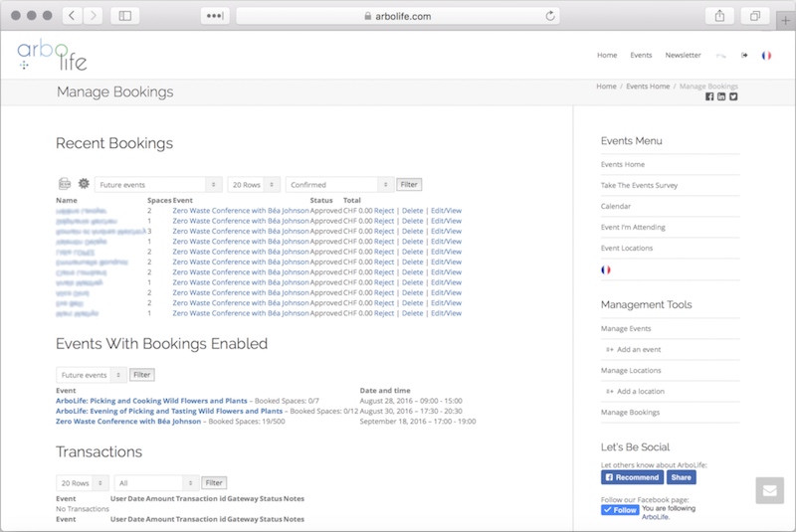The image size is (796, 532).
Task: Click Filter under Events With Bookings Enabled
Action: [x=142, y=375]
